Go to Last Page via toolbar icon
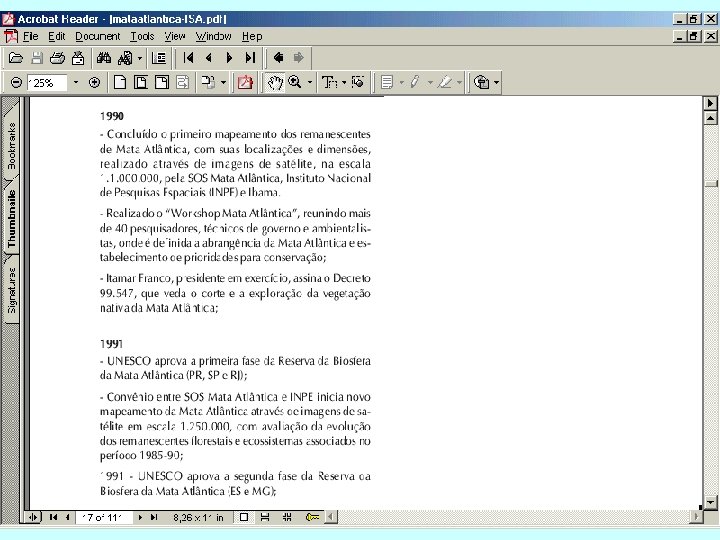720x540 pixels. (x=250, y=58)
